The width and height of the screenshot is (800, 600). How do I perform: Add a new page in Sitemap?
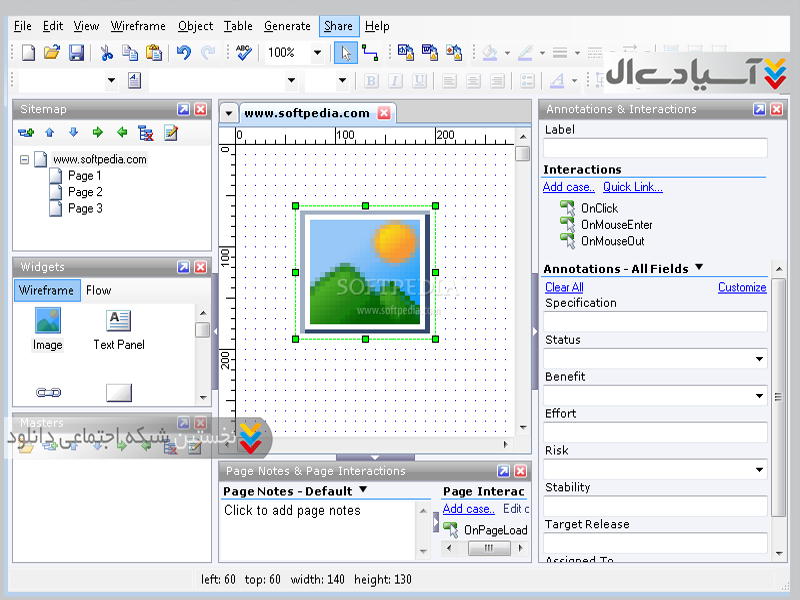pos(26,132)
